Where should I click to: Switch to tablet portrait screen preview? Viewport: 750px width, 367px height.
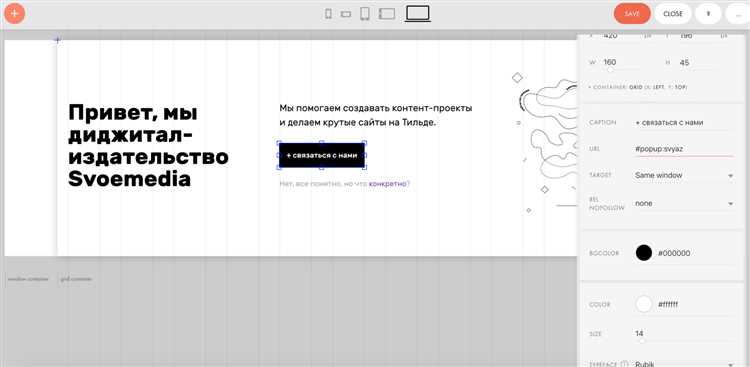[x=365, y=14]
